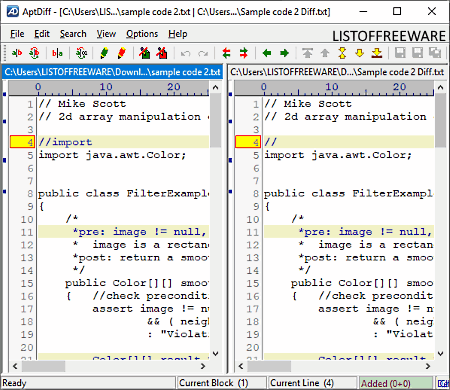Click the recompare icon with circular arrows
This screenshot has height=390, width=450.
point(34,53)
